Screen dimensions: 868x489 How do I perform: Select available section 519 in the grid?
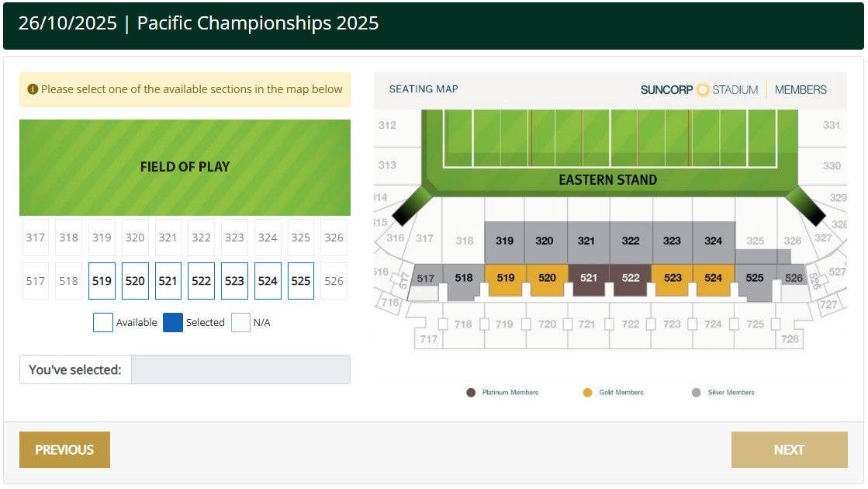(x=102, y=281)
